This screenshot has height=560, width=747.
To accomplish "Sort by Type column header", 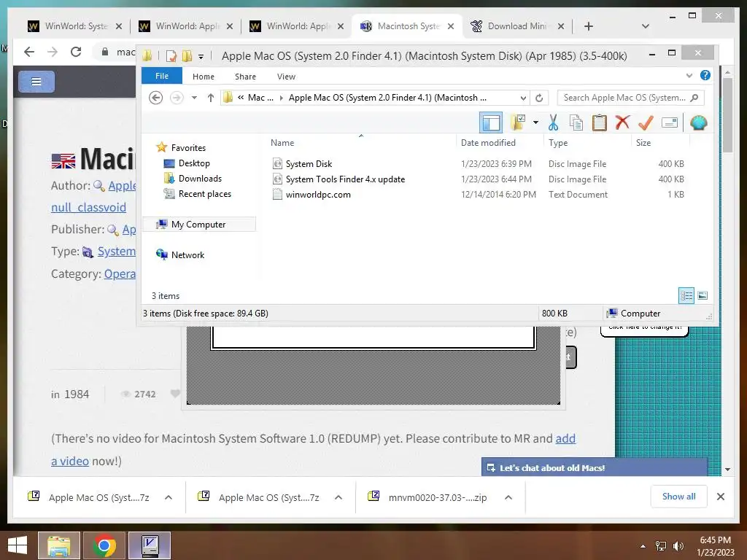I will [558, 142].
